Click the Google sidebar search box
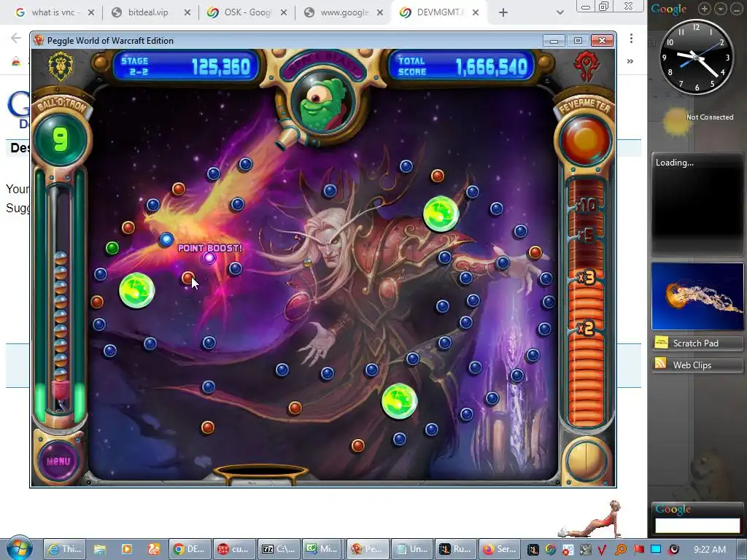 (697, 526)
